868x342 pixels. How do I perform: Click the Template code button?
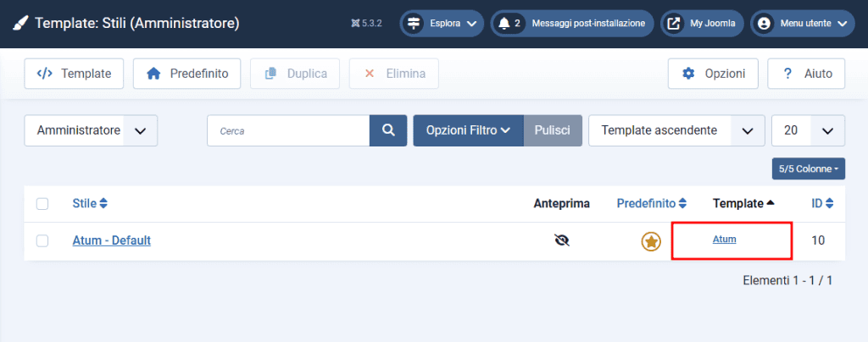[x=74, y=74]
